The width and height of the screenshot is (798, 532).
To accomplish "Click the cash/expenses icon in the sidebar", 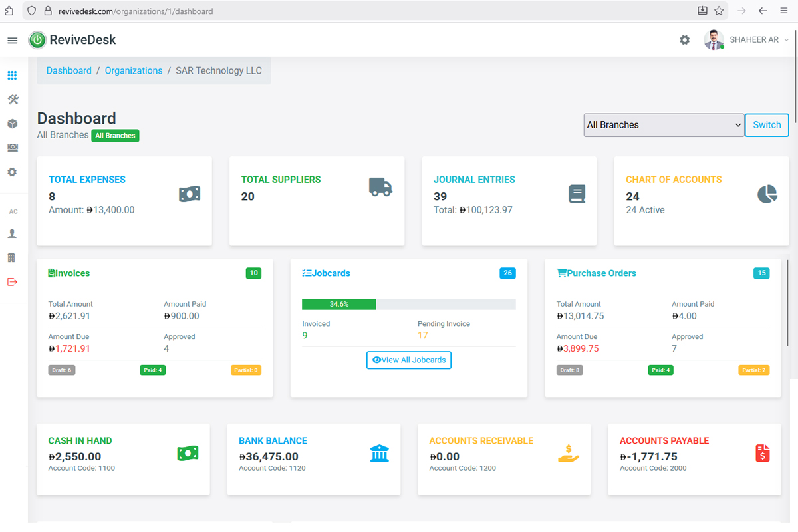I will pyautogui.click(x=12, y=147).
